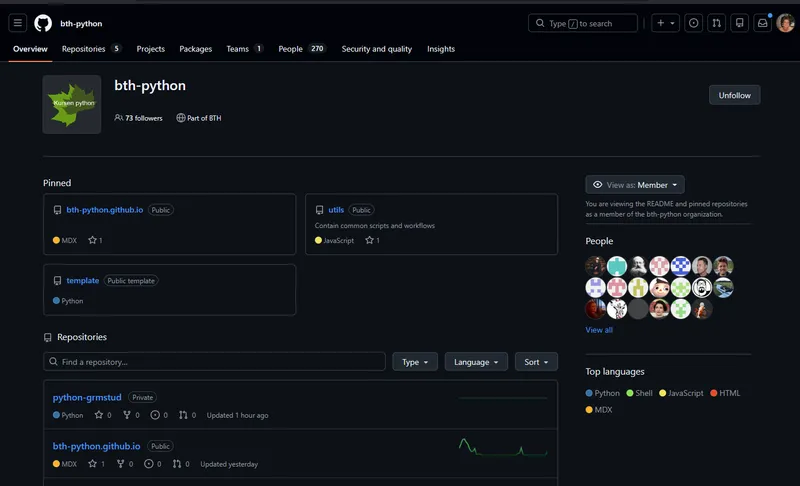Click pull request icon in python-grmstud row

pos(183,415)
